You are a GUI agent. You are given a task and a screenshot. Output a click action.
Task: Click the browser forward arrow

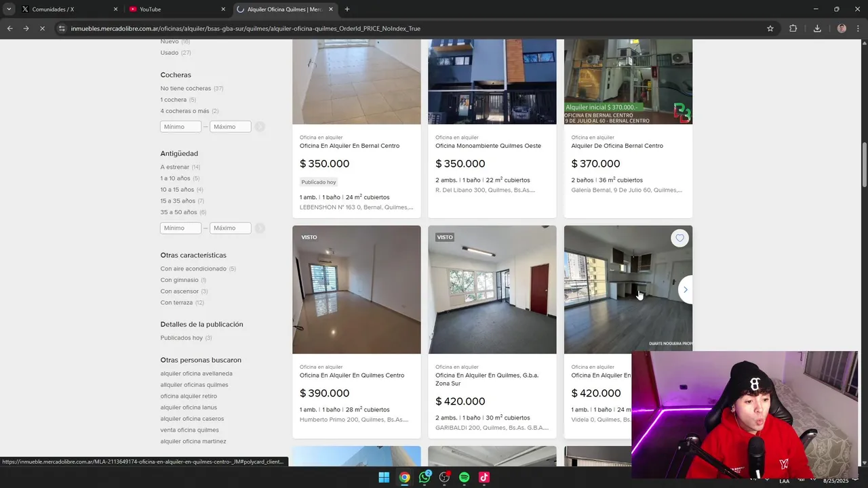pos(26,28)
